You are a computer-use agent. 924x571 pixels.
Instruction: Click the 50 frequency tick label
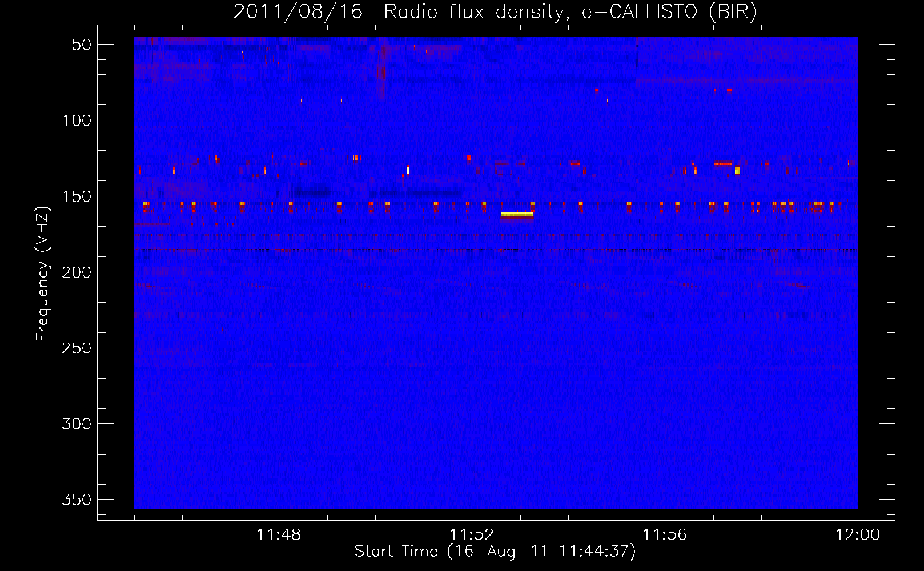[81, 45]
